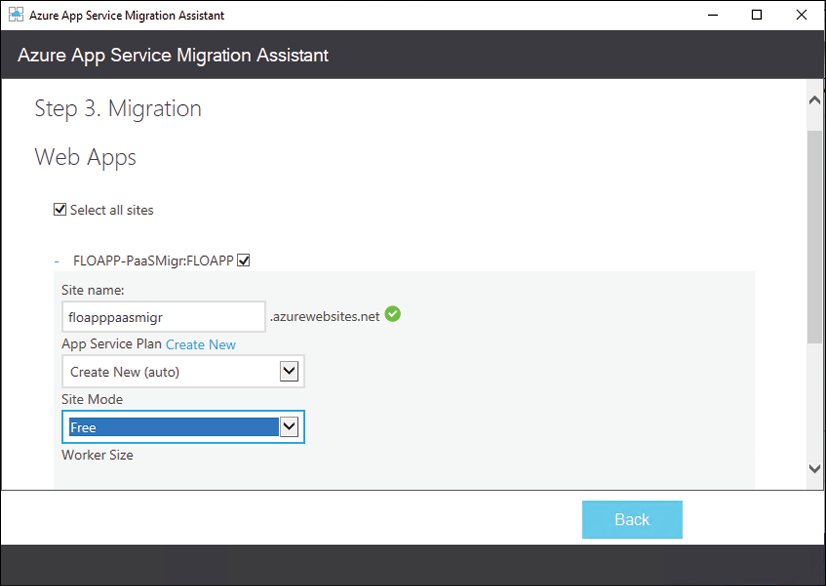Click the Create New link
The width and height of the screenshot is (826, 586).
click(201, 344)
